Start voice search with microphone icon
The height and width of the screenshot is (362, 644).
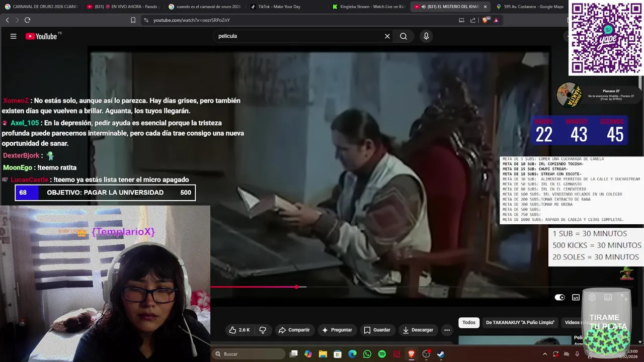426,36
